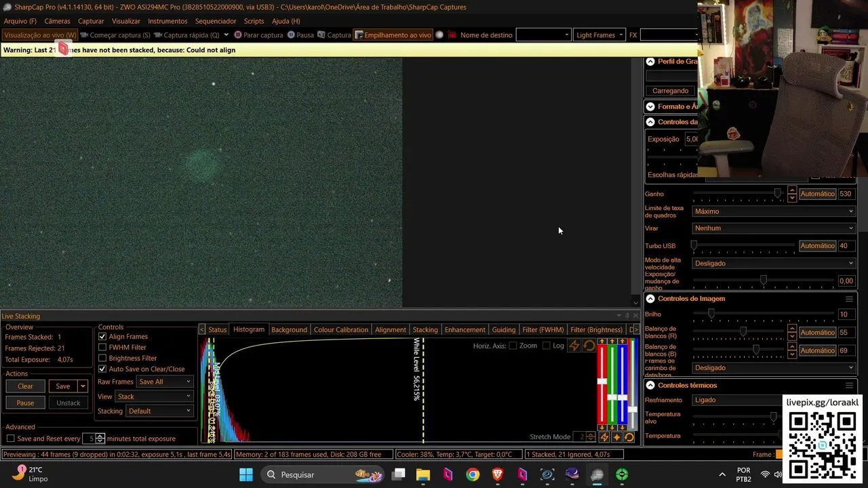Reset histogram stretch with circular arrow icon
Viewport: 868px width, 488px height.
tap(589, 346)
